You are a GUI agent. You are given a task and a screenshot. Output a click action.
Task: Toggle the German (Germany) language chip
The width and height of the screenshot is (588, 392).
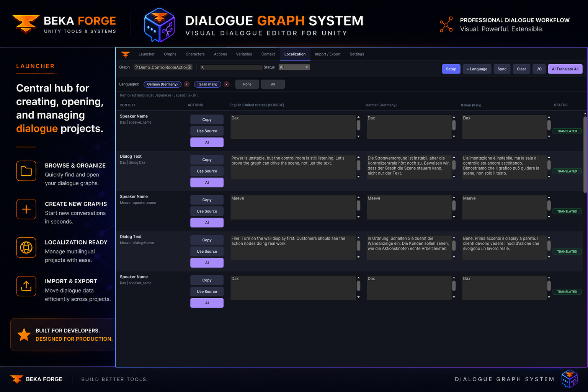[162, 84]
